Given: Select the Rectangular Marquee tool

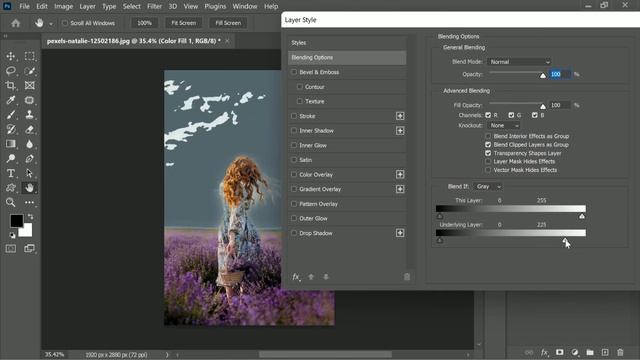Looking at the screenshot, I should 29,56.
